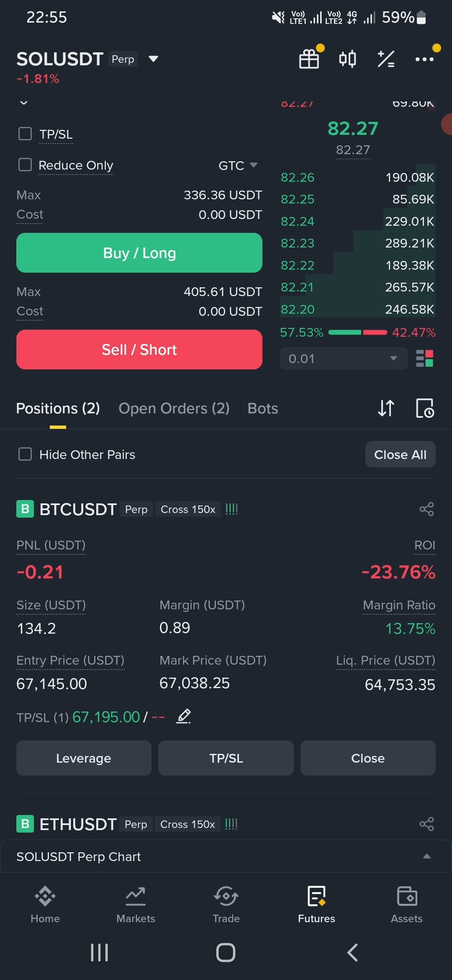Viewport: 452px width, 980px height.
Task: Open the SOLUSDT pair selector arrow
Action: pos(154,59)
